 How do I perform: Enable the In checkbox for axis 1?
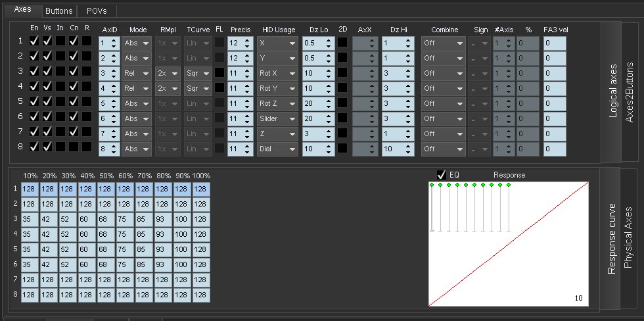[x=60, y=41]
